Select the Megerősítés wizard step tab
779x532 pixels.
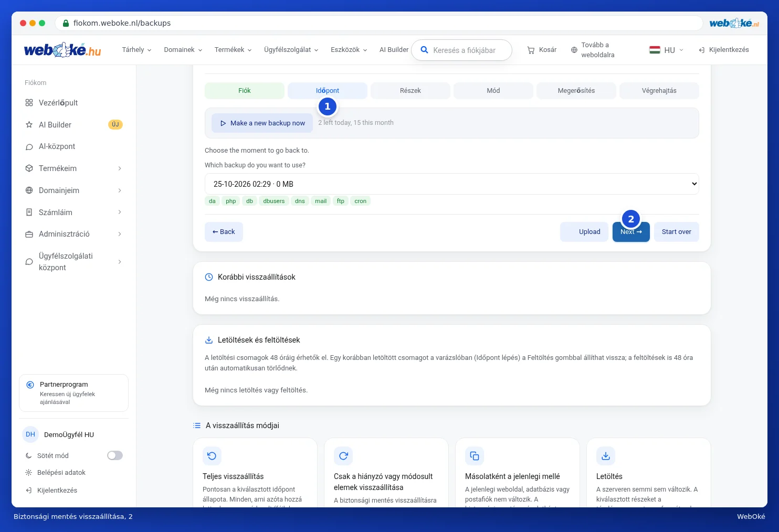pyautogui.click(x=576, y=91)
